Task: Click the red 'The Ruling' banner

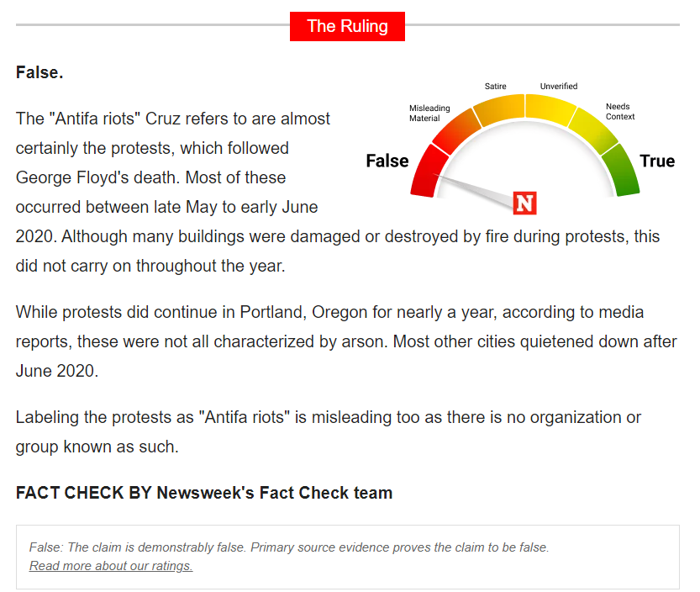Action: tap(347, 26)
